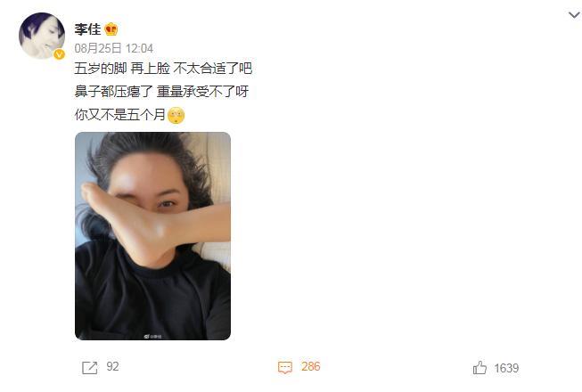
Task: Open the username link 李佳
Action: click(87, 29)
